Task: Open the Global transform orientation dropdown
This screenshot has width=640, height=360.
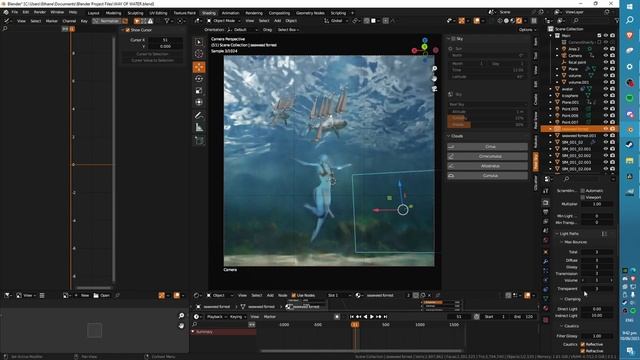Action: pos(336,21)
